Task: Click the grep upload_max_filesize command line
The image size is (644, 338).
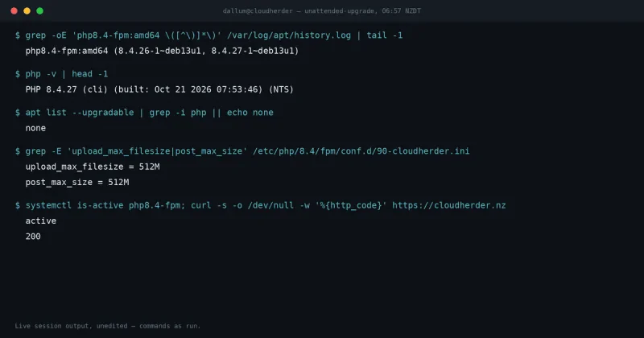Action: [x=242, y=151]
